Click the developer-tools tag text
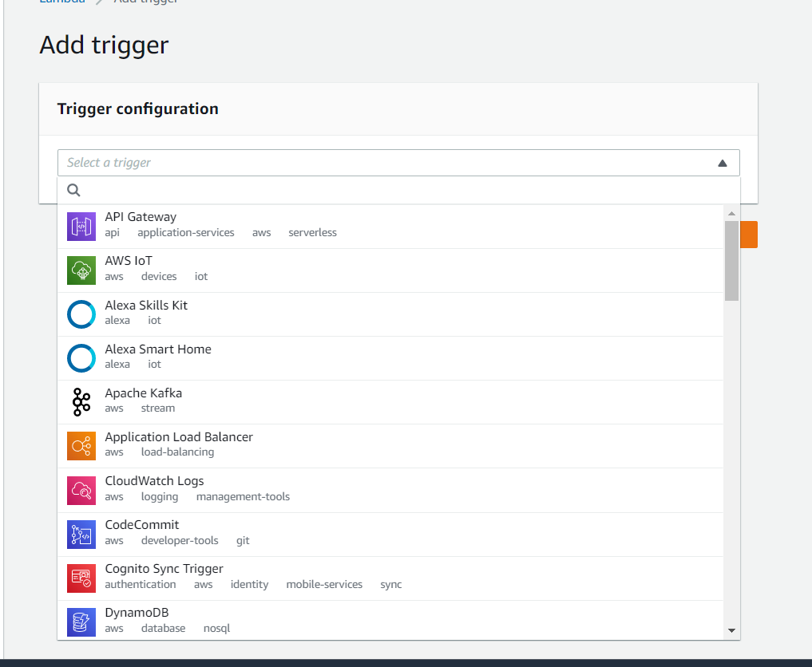 [x=180, y=541]
